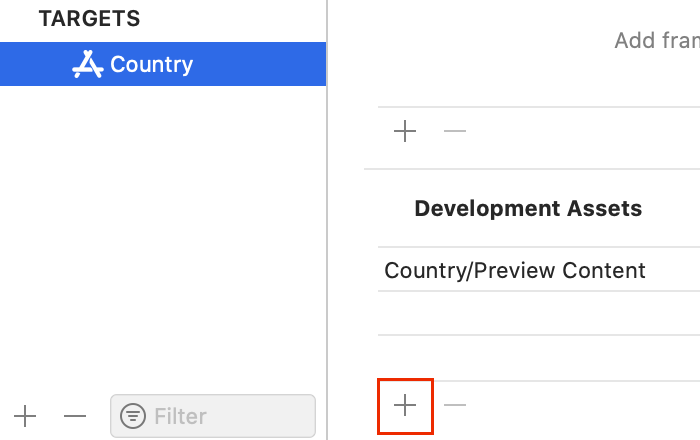The width and height of the screenshot is (700, 440).
Task: Click the Development Assets section heading
Action: point(528,208)
